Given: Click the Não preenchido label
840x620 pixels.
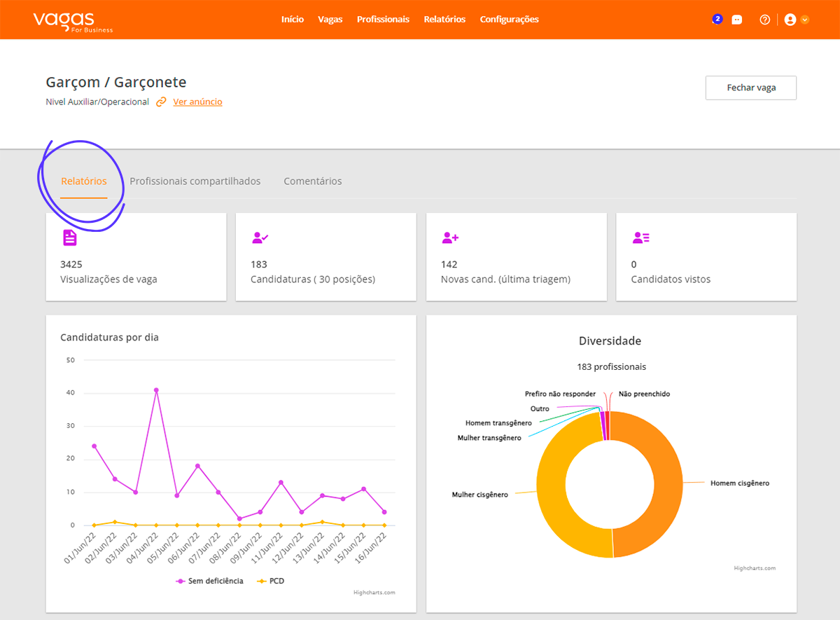Looking at the screenshot, I should (x=644, y=394).
